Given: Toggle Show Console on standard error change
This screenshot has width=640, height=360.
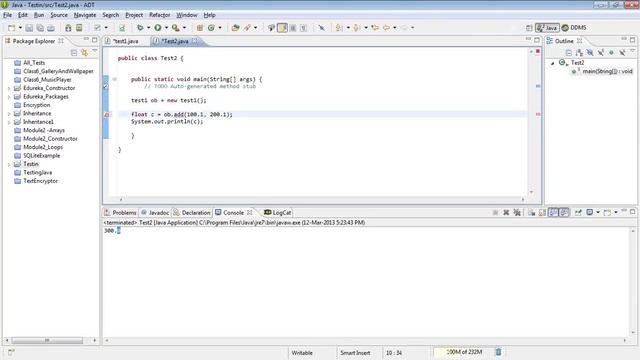Looking at the screenshot, I should 564,212.
